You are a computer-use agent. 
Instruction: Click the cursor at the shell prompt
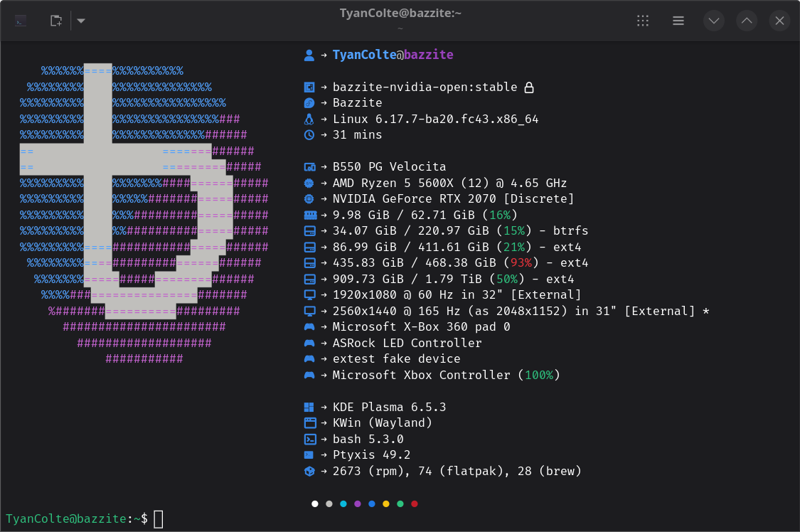pyautogui.click(x=159, y=519)
